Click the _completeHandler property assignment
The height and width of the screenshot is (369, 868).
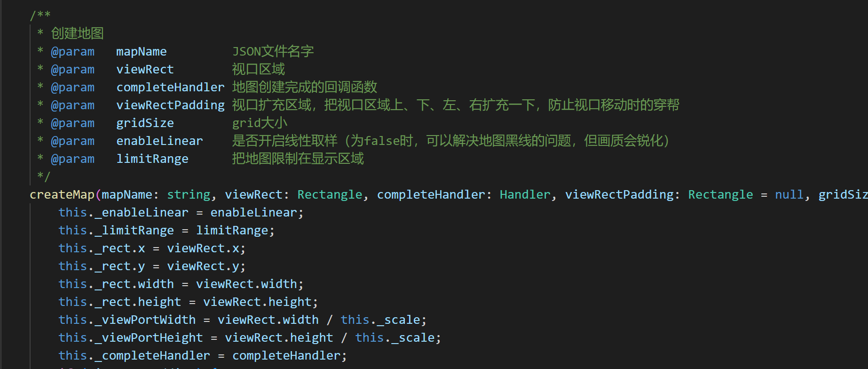click(156, 355)
